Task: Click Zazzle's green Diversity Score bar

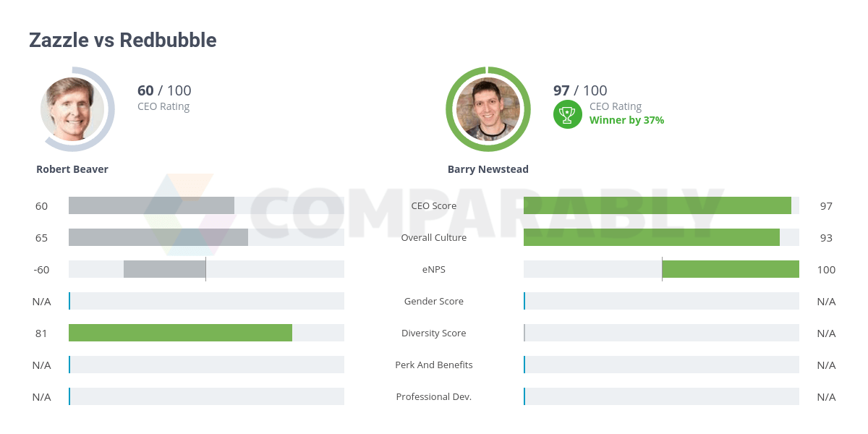Action: coord(180,333)
